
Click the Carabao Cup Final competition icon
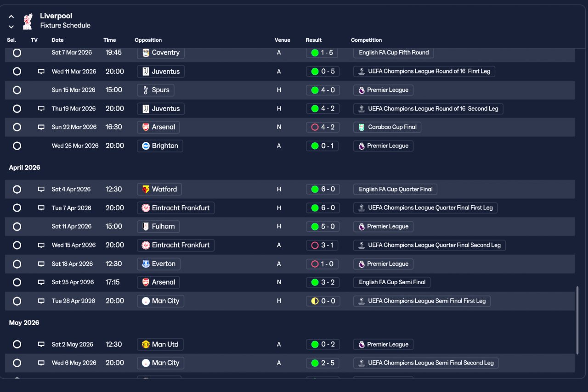[x=362, y=127]
